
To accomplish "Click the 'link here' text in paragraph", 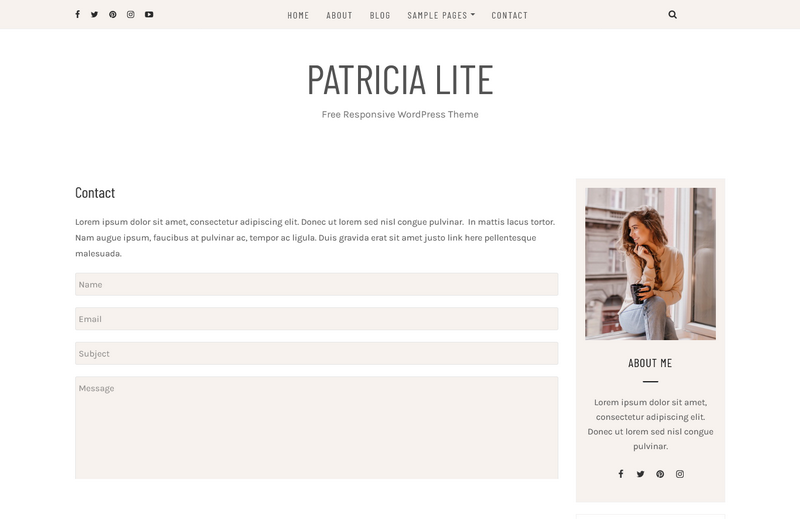I will 465,238.
